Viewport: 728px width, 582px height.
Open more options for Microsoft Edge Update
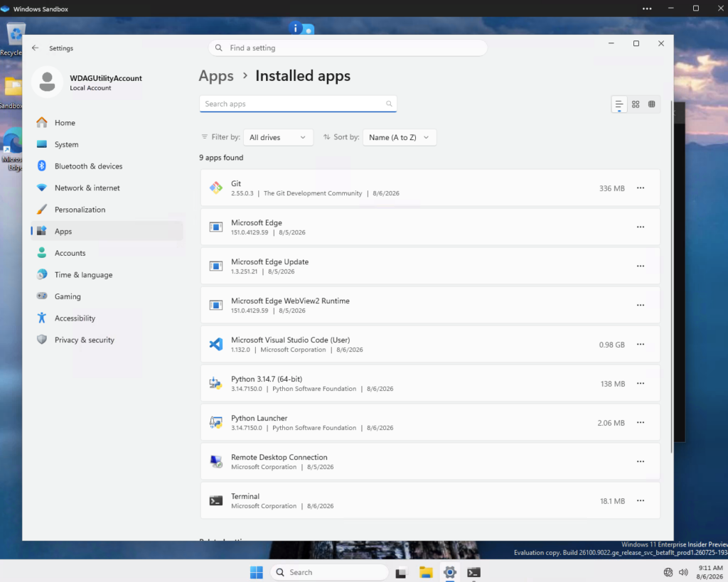(x=641, y=266)
